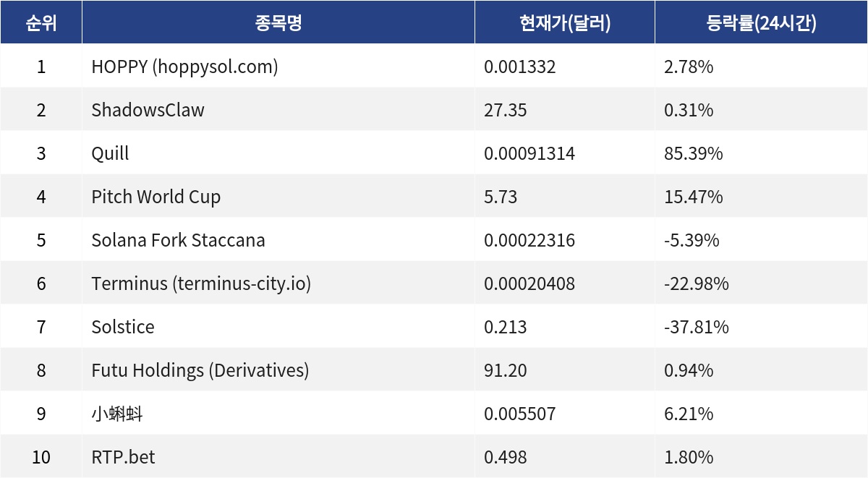Viewport: 868px width, 478px height.
Task: Click price 27.35
Action: click(x=506, y=111)
